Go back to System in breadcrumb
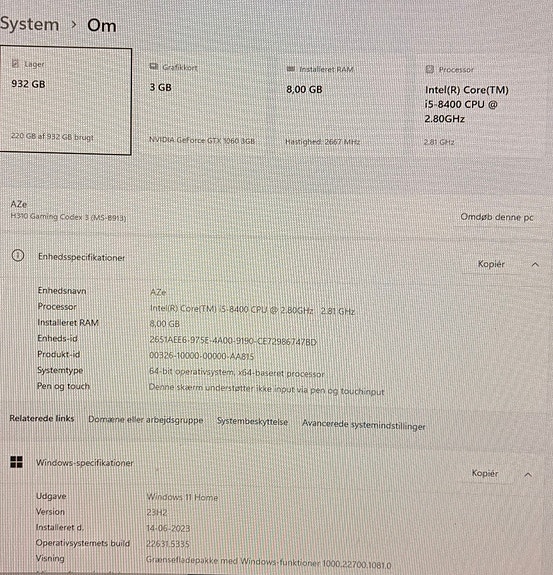This screenshot has width=553, height=575. click(29, 25)
